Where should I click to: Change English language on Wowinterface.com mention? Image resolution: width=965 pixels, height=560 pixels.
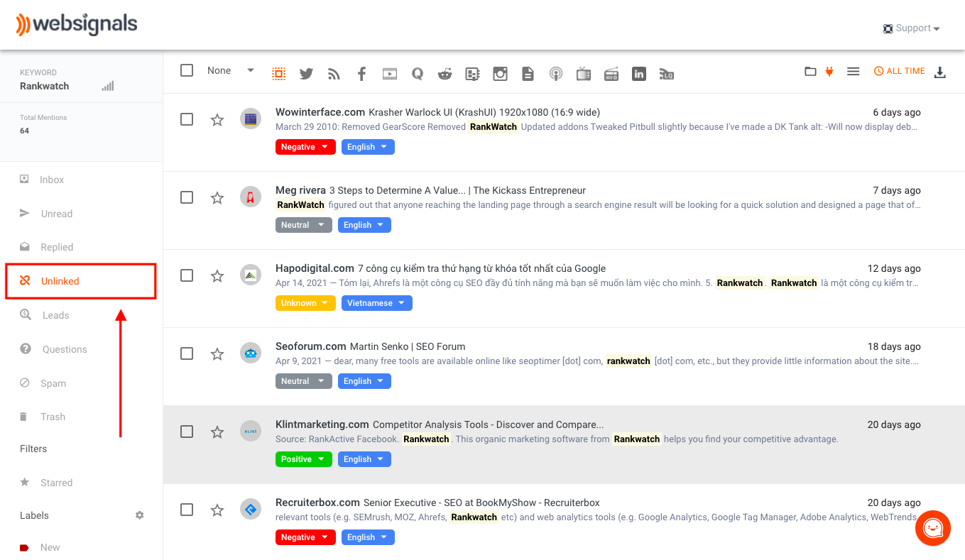[x=368, y=147]
